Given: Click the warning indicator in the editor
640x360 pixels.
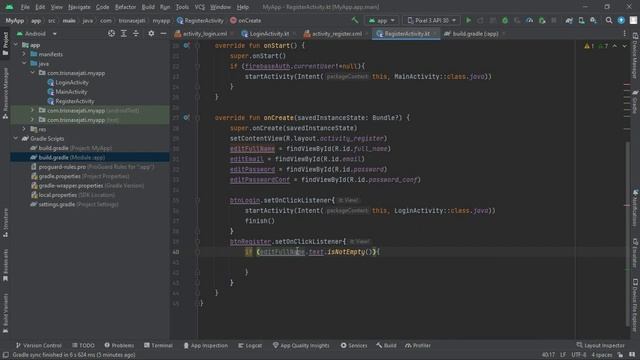Looking at the screenshot, I should (589, 46).
